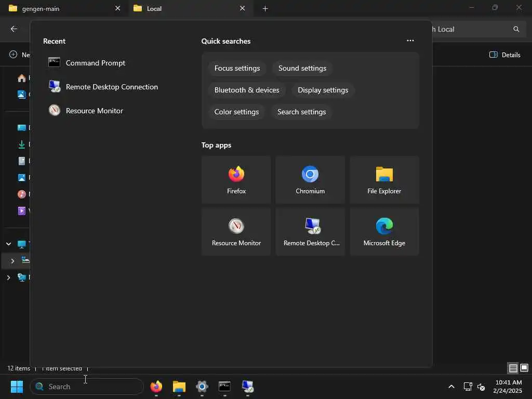This screenshot has width=532, height=399.
Task: Open Resource Monitor from Recent list
Action: (86, 111)
